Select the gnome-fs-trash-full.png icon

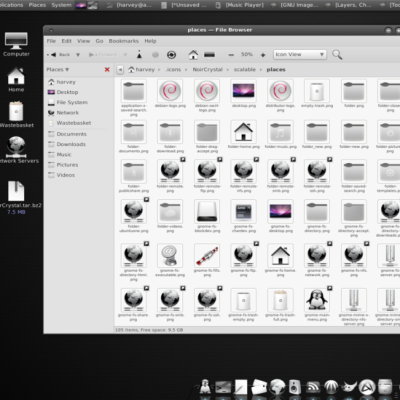280,300
